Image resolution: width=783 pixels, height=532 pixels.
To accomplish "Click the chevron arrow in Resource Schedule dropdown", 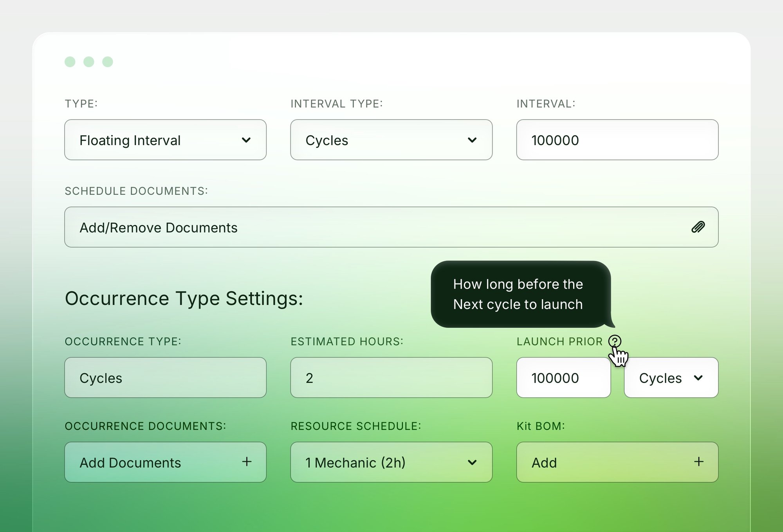I will pyautogui.click(x=472, y=462).
